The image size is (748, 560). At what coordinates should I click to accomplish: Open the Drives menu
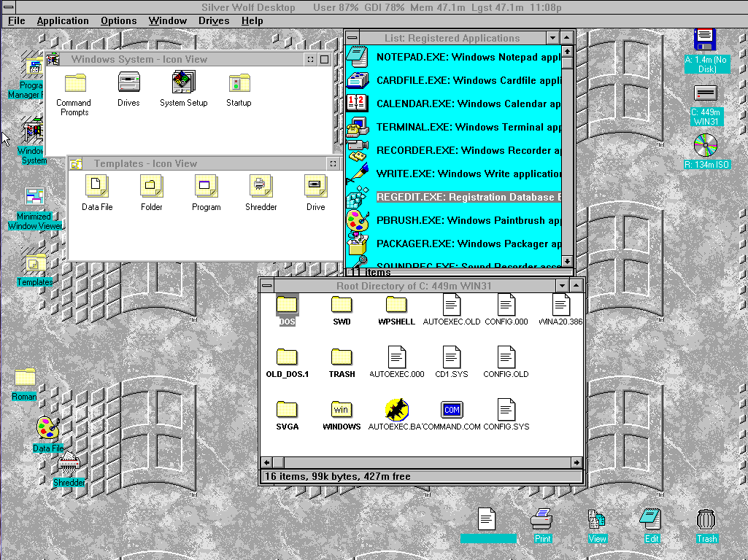(x=213, y=20)
